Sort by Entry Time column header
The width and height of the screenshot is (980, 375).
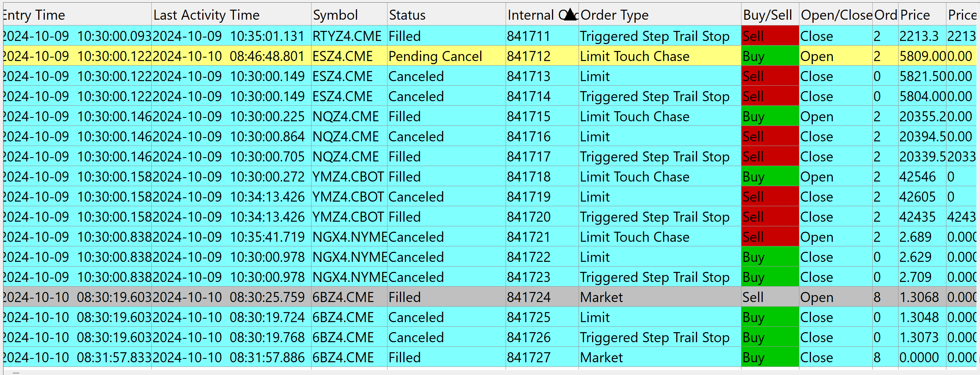pos(35,15)
